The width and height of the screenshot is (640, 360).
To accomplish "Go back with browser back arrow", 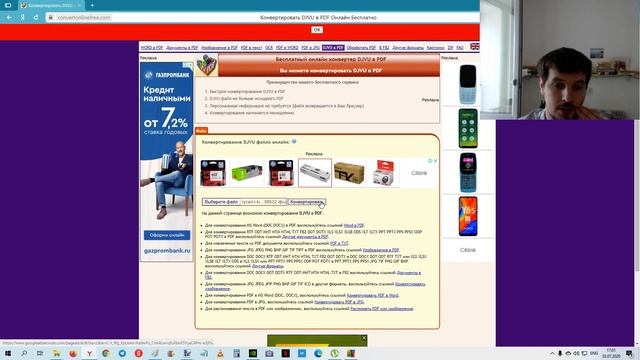I will (x=9, y=18).
